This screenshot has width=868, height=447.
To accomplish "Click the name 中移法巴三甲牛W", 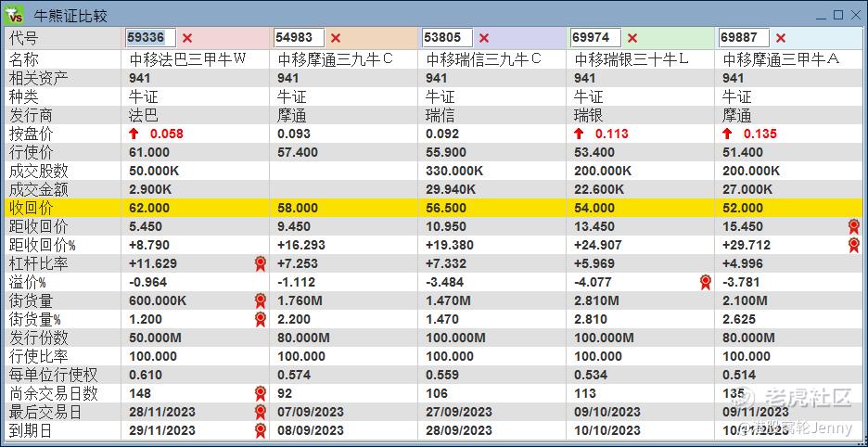I will [187, 59].
